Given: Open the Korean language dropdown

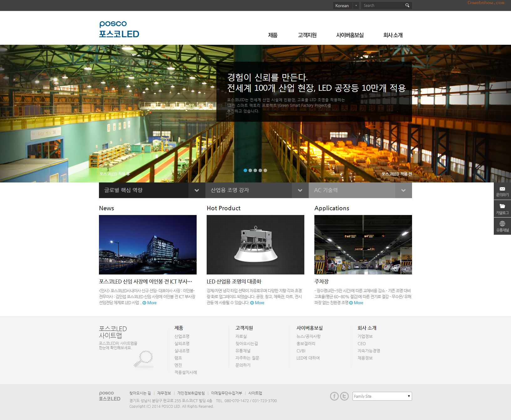Looking at the screenshot, I should point(346,6).
